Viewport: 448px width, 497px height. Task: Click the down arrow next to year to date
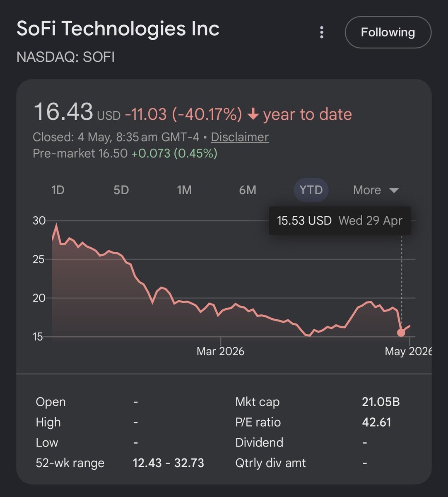[x=253, y=115]
